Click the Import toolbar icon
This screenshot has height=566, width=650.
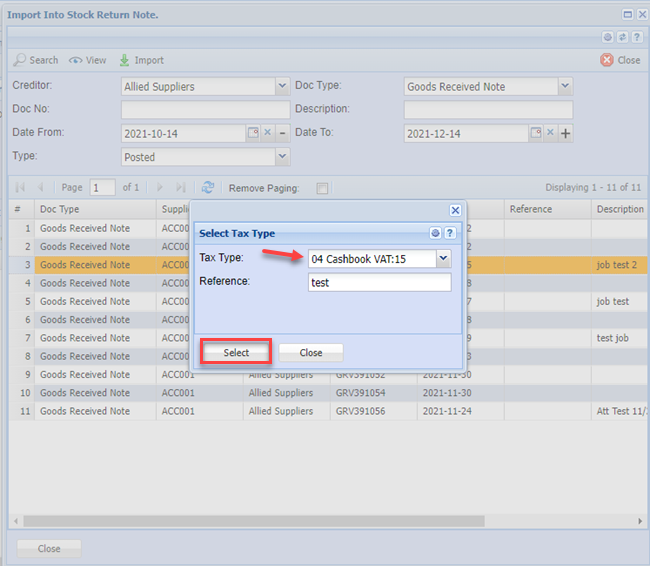point(125,60)
